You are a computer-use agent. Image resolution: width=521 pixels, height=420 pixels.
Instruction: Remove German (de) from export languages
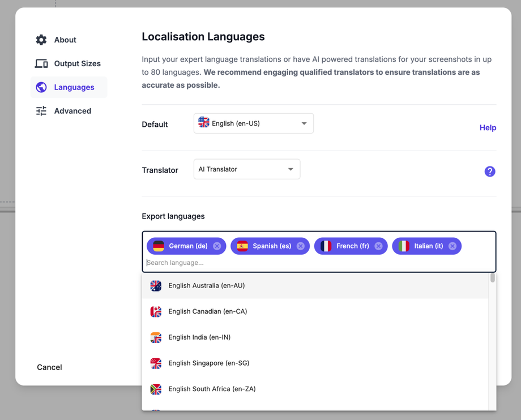(x=217, y=246)
